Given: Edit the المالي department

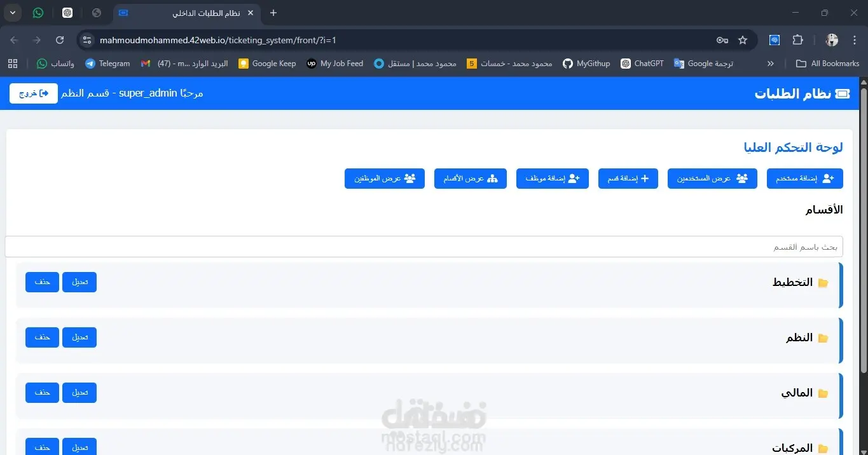Looking at the screenshot, I should point(79,393).
